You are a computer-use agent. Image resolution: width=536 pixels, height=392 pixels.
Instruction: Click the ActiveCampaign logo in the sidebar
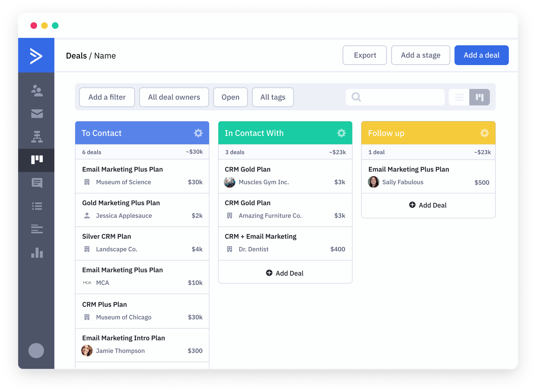coord(36,56)
